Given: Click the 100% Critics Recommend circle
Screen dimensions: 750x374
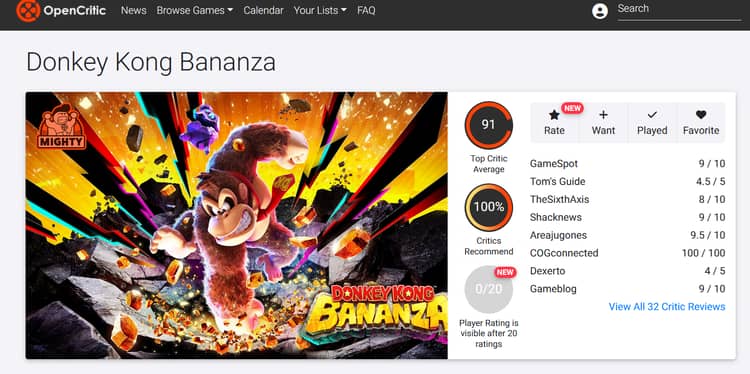Looking at the screenshot, I should [488, 207].
